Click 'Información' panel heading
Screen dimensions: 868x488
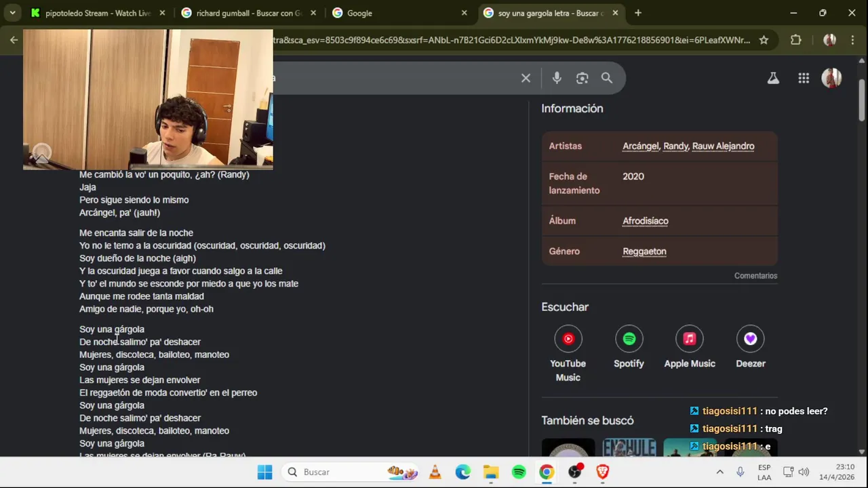[572, 108]
